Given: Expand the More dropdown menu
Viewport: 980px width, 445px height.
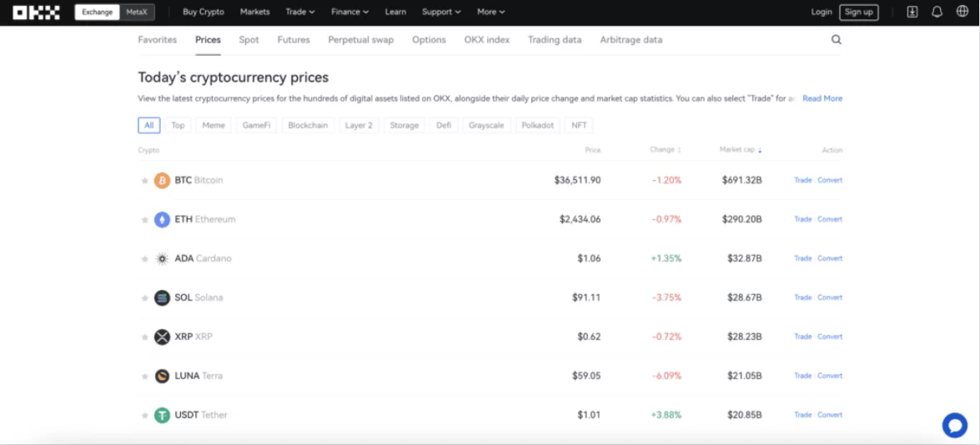Looking at the screenshot, I should tap(491, 12).
